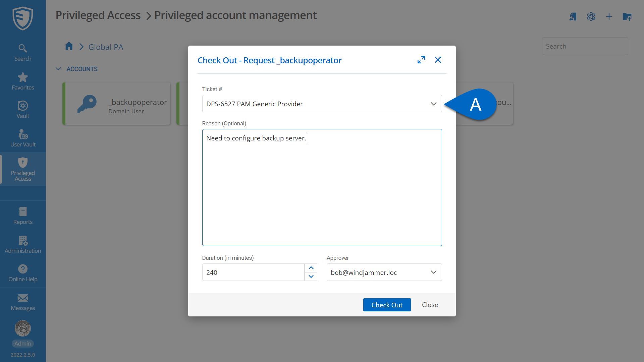Increase Duration using the up stepper arrow
This screenshot has width=644, height=362.
click(311, 268)
